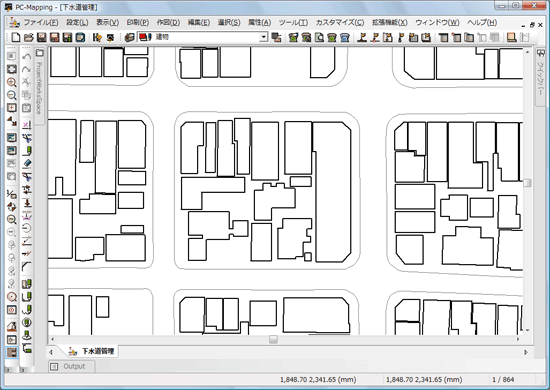Open the 選択(S) menu

pyautogui.click(x=229, y=22)
